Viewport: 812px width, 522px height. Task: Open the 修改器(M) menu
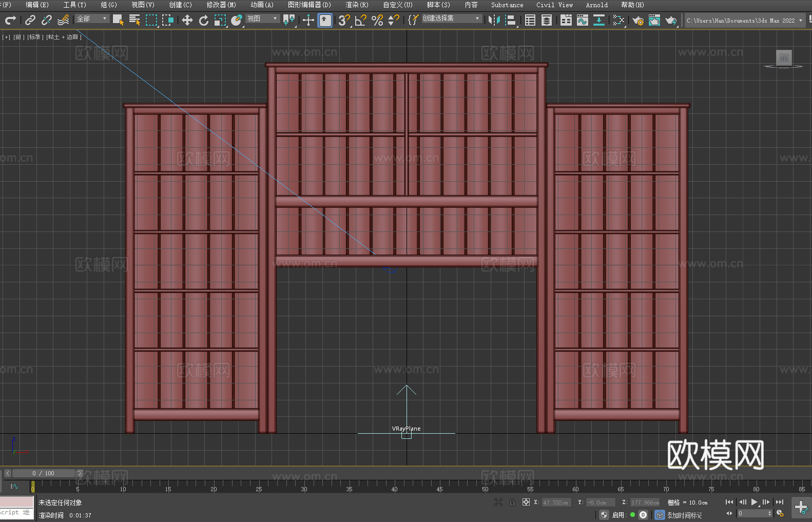pos(221,5)
